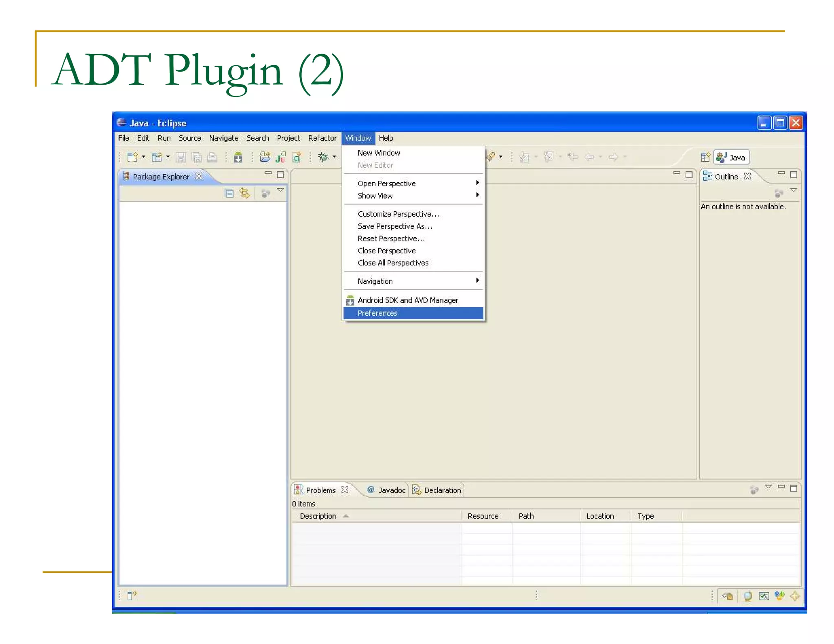Image resolution: width=834 pixels, height=644 pixels.
Task: Open the Outline view menu triangle
Action: pos(794,190)
